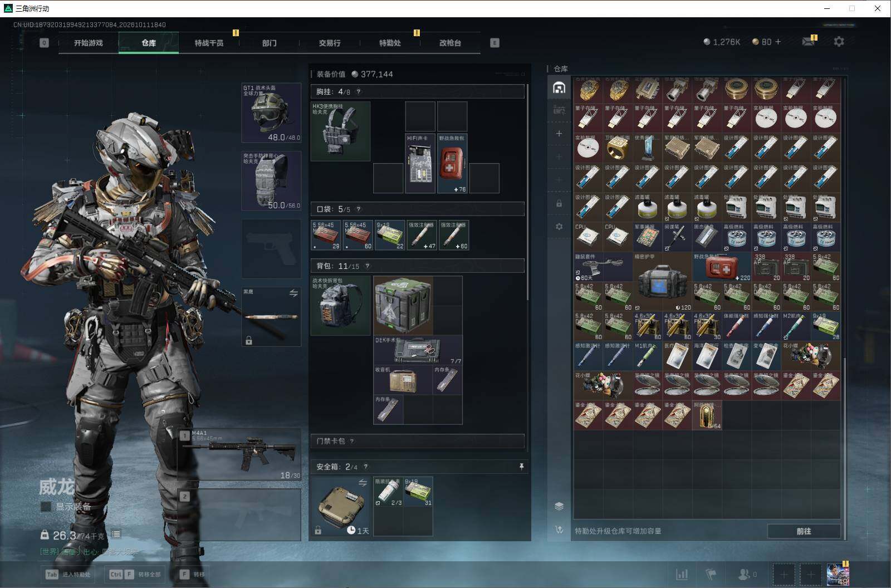
Task: Open help for 口袋 pockets question mark
Action: pos(358,209)
